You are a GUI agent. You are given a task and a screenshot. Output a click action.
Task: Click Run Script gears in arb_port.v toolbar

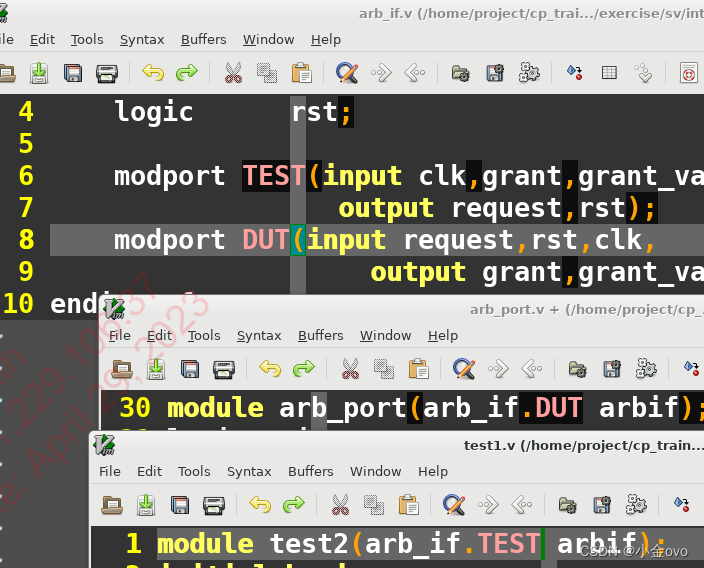pos(646,369)
